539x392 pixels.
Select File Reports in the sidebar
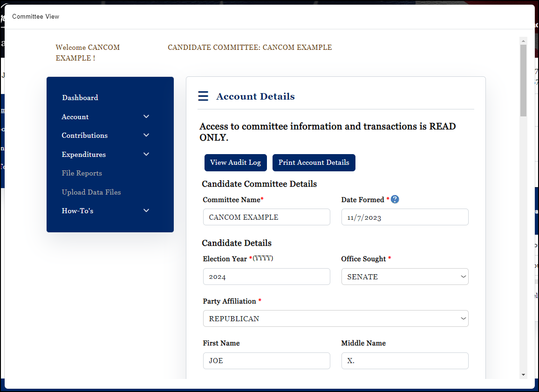pos(82,173)
